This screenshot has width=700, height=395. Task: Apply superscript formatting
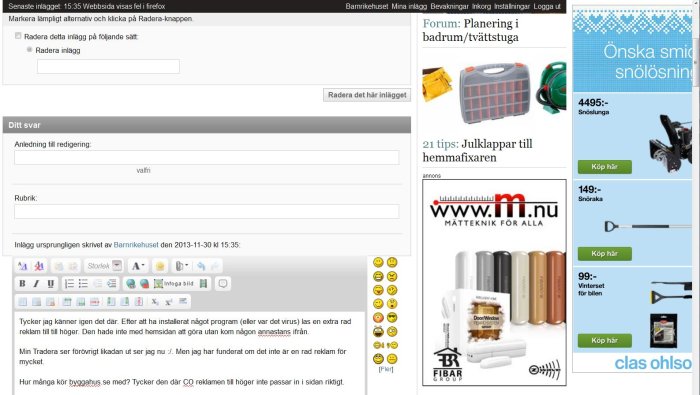click(x=169, y=302)
